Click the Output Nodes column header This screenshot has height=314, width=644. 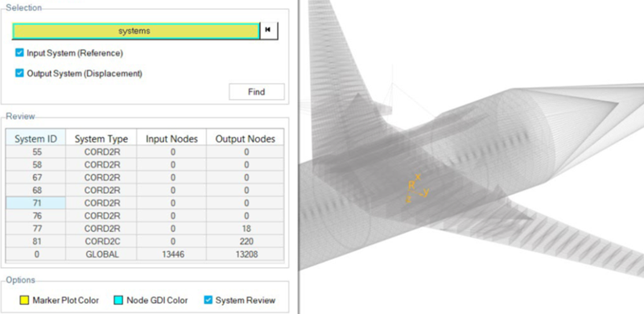pos(246,139)
